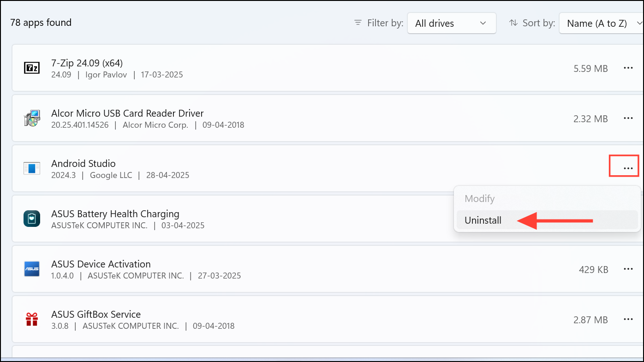Select Modify in the context menu
The width and height of the screenshot is (644, 362).
547,199
